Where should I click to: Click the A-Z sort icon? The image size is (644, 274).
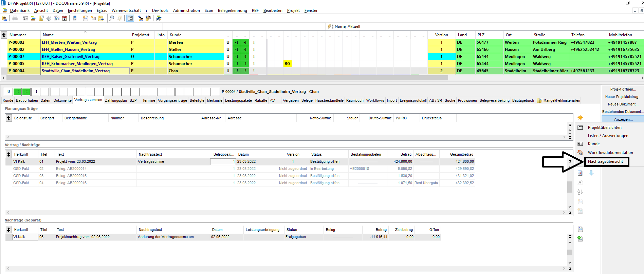point(580,192)
